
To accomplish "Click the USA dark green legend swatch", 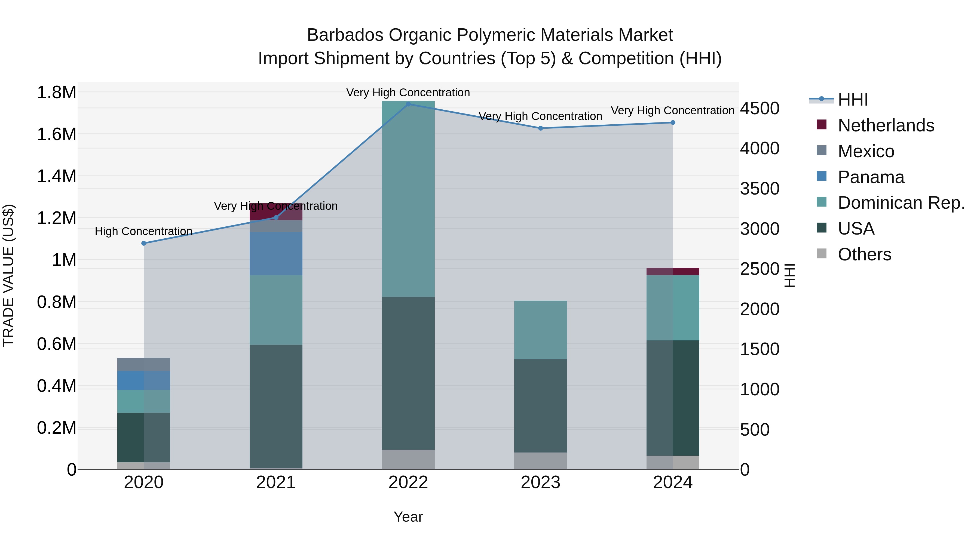I will click(822, 228).
